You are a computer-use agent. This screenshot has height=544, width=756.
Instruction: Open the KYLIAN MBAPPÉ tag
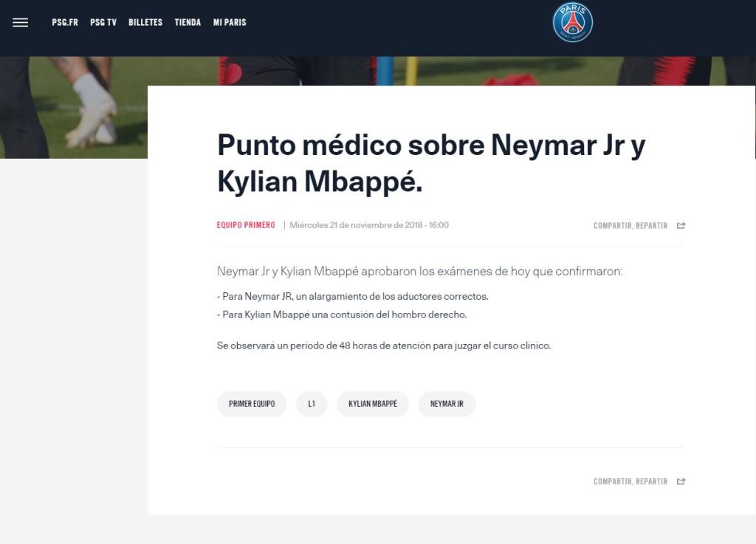pyautogui.click(x=373, y=404)
